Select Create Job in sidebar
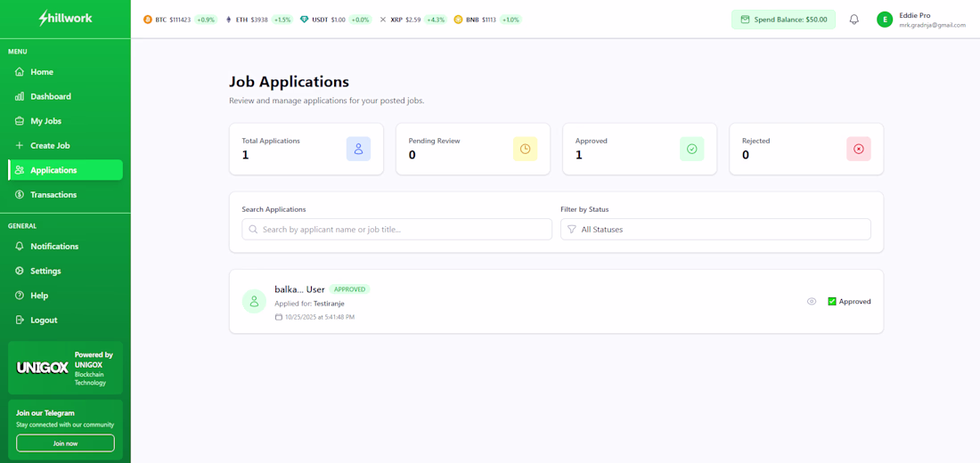This screenshot has width=980, height=463. pyautogui.click(x=65, y=146)
